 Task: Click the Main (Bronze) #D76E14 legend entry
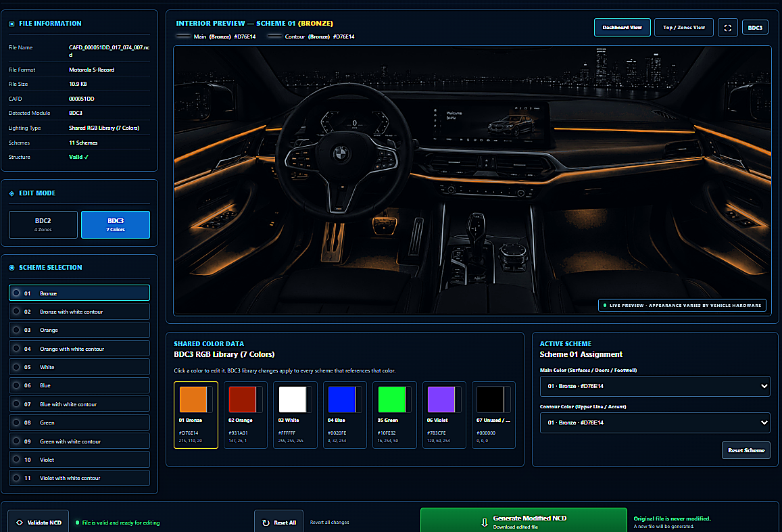[216, 37]
